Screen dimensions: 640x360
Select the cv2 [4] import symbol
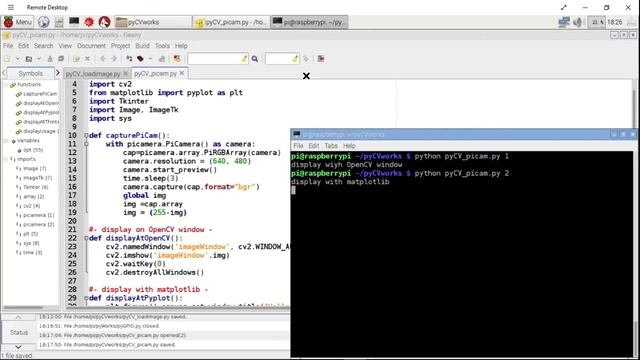(31, 206)
